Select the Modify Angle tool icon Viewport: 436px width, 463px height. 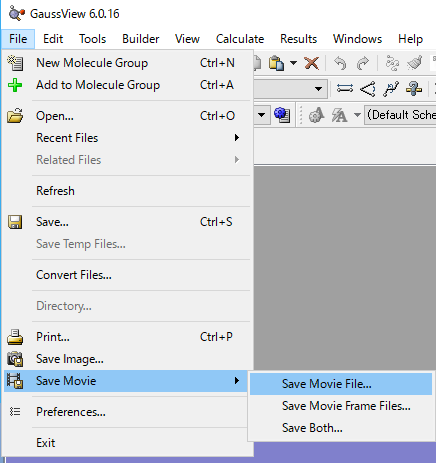(368, 89)
